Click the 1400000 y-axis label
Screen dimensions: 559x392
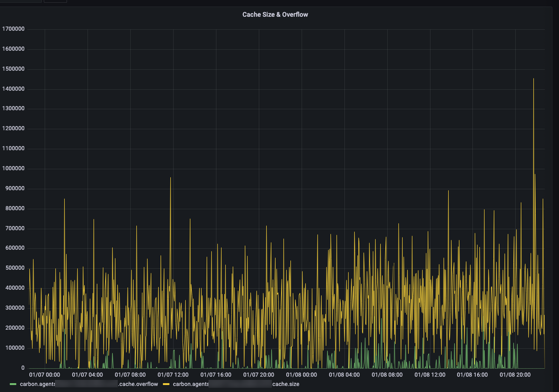pos(13,89)
